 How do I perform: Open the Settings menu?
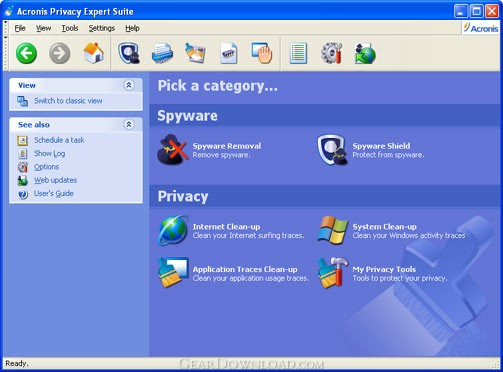click(x=102, y=28)
